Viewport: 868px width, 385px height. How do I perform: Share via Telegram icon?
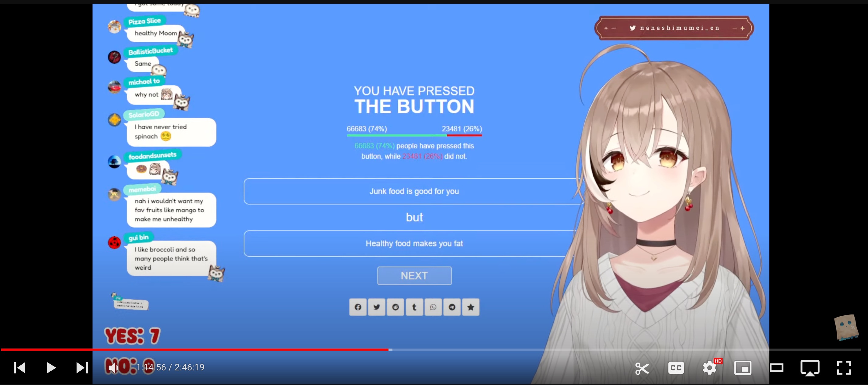[x=452, y=307]
